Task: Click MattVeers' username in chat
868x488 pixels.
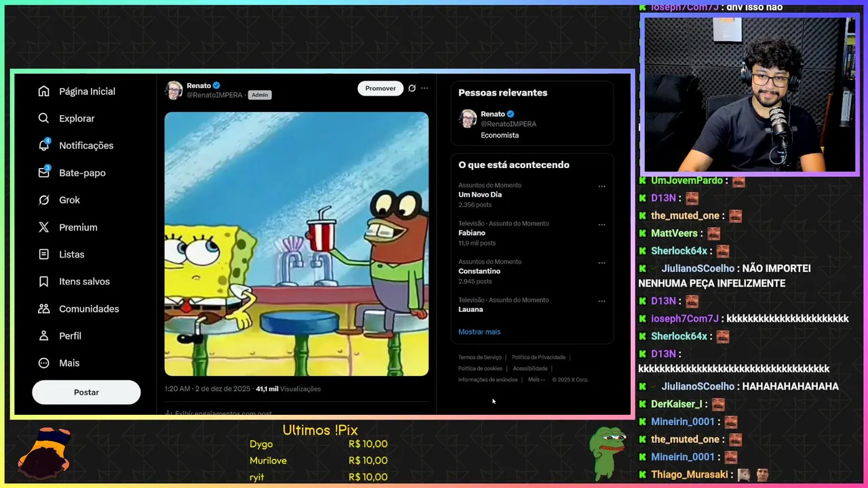Action: coord(674,233)
